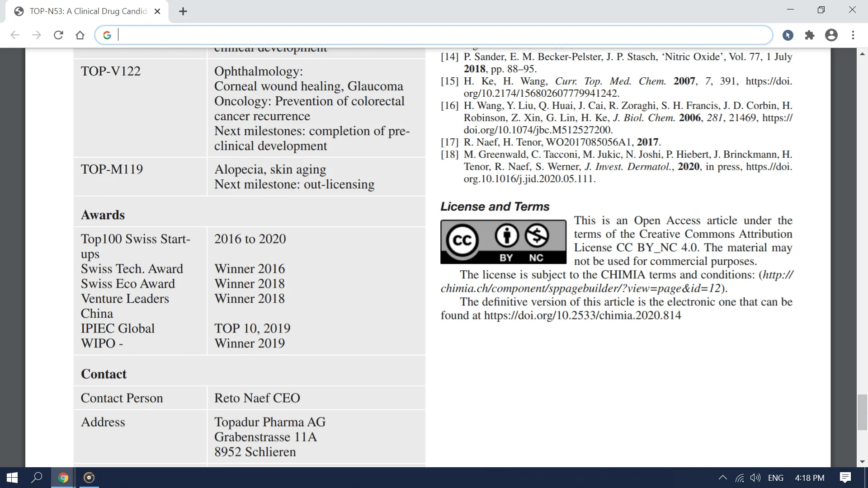The image size is (868, 488).
Task: Click the 'WIPO -' text
Action: pos(102,343)
